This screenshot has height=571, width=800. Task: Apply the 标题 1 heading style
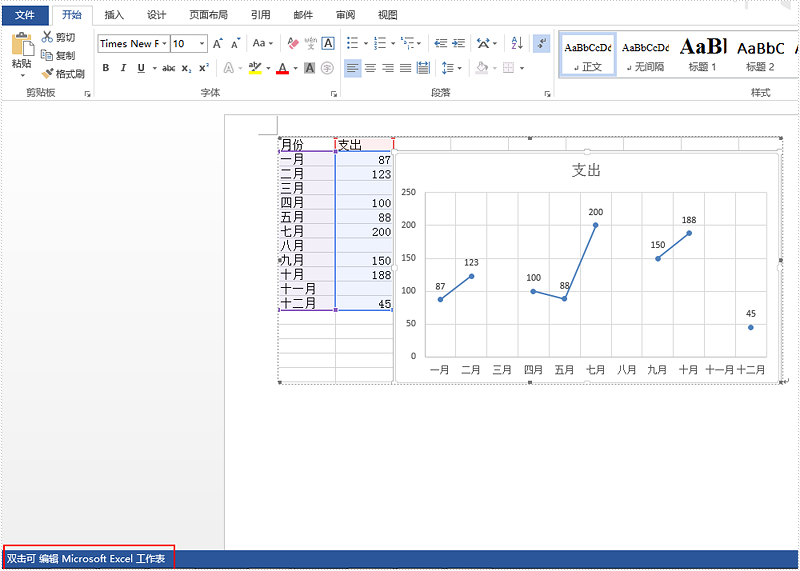pos(702,53)
